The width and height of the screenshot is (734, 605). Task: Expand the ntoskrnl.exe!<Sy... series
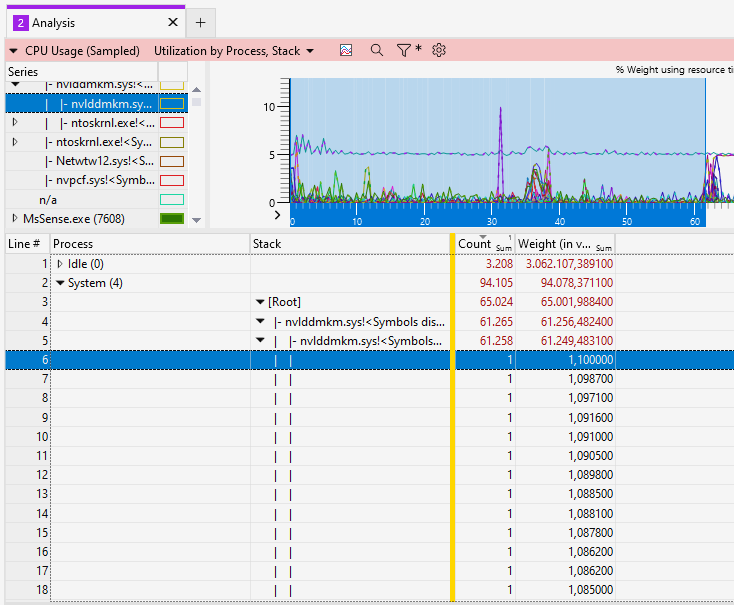(15, 141)
